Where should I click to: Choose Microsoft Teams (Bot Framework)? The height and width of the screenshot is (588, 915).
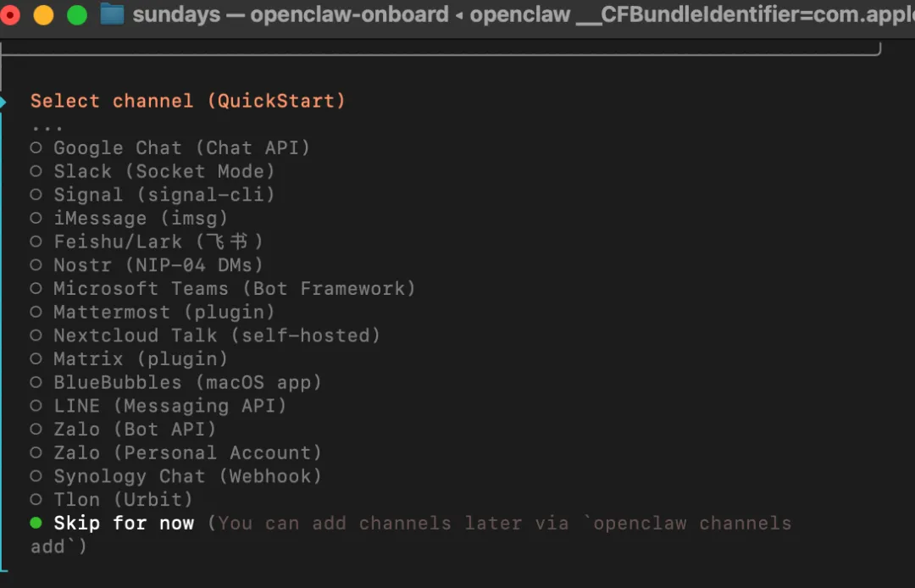pos(234,289)
